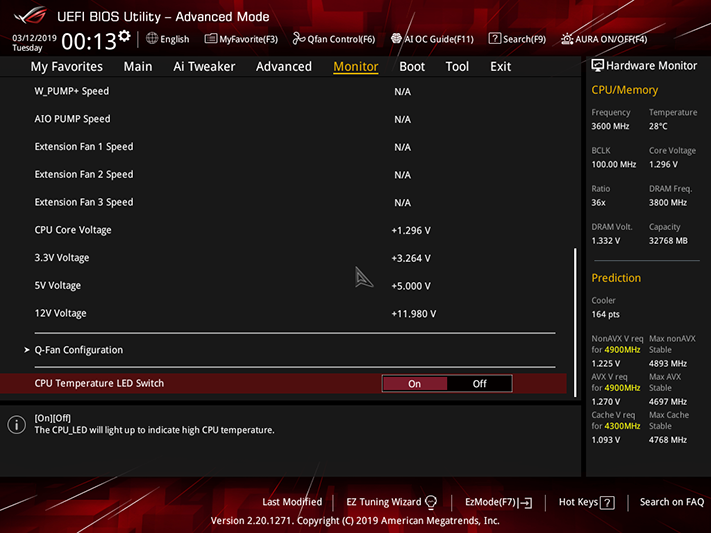This screenshot has width=711, height=533.
Task: Open the Exit tab
Action: pyautogui.click(x=501, y=67)
